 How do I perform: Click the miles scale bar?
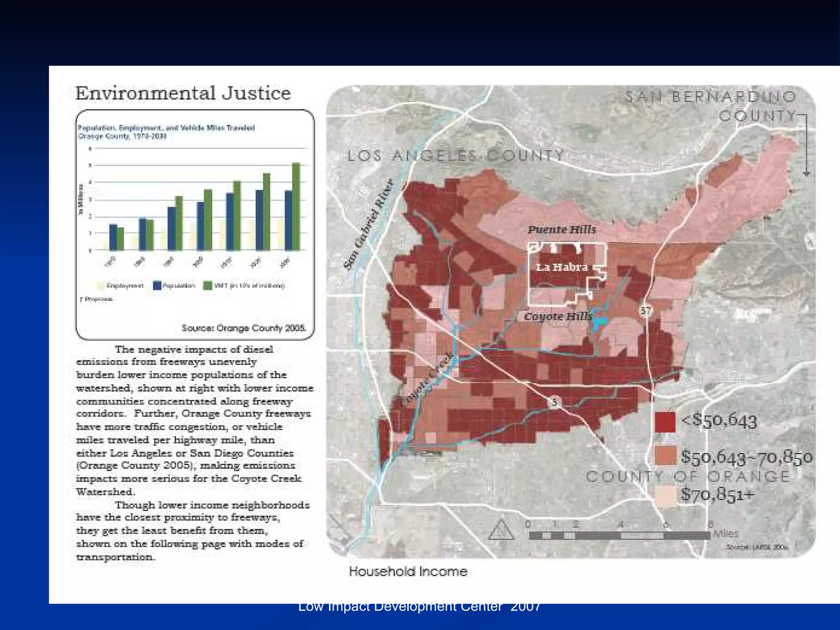point(619,535)
